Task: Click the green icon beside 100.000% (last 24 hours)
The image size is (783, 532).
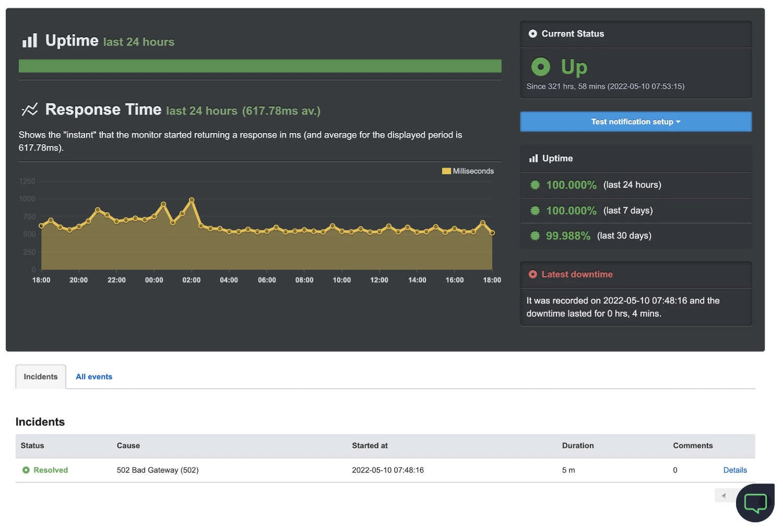Action: click(535, 185)
